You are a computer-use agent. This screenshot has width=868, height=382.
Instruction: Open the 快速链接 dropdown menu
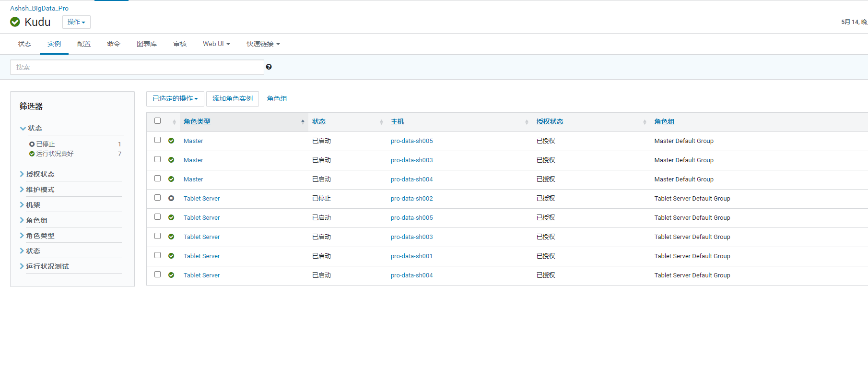coord(263,44)
